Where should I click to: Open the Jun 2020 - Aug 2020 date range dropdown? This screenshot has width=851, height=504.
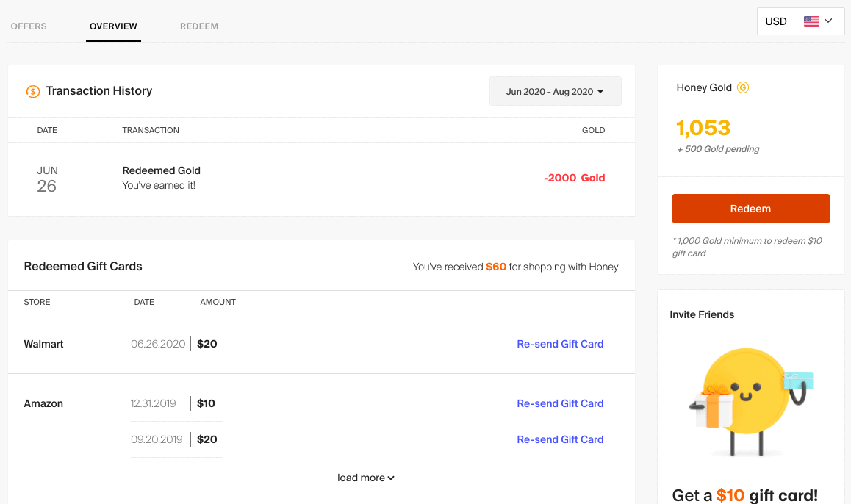[555, 92]
